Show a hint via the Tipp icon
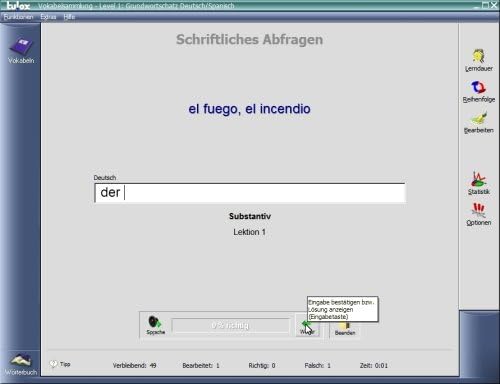This screenshot has height=384, width=500. (x=60, y=364)
